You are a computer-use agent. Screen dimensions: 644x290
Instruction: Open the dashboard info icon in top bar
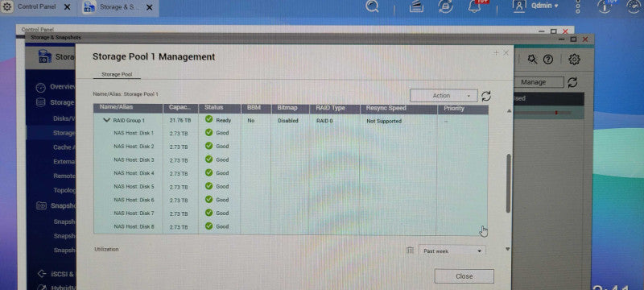pos(605,6)
